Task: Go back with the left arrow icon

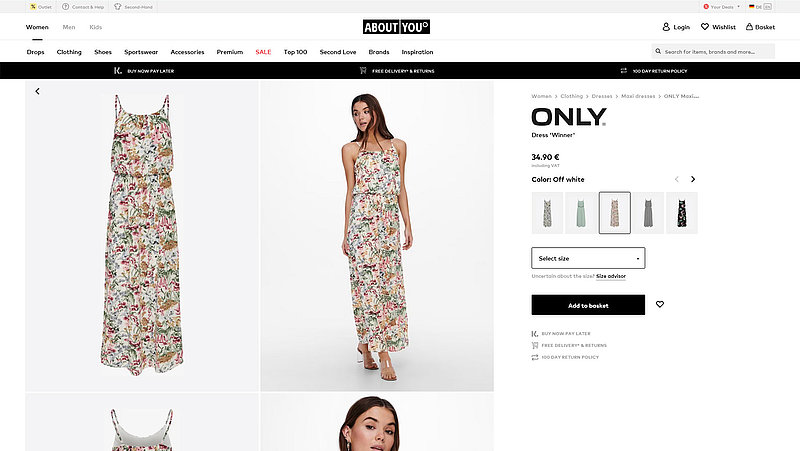Action: (x=37, y=91)
